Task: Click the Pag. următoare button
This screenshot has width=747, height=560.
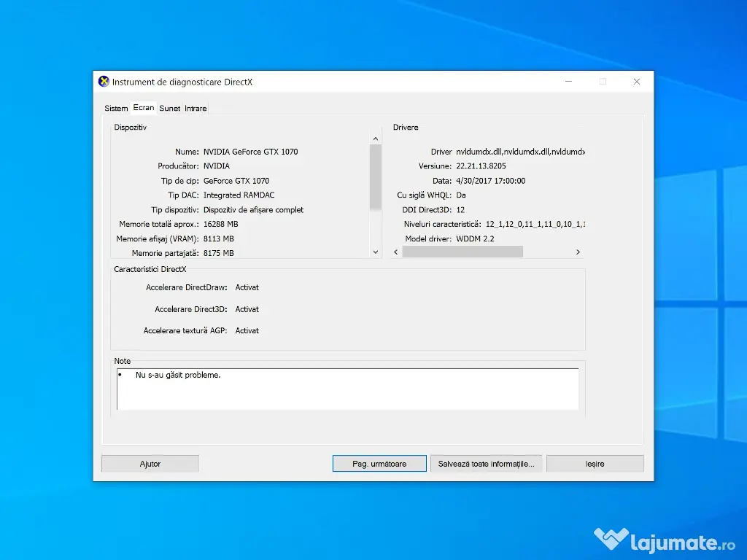Action: point(379,463)
